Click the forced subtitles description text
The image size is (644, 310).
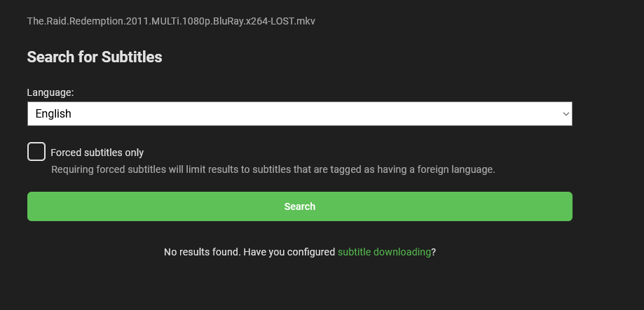click(x=273, y=169)
